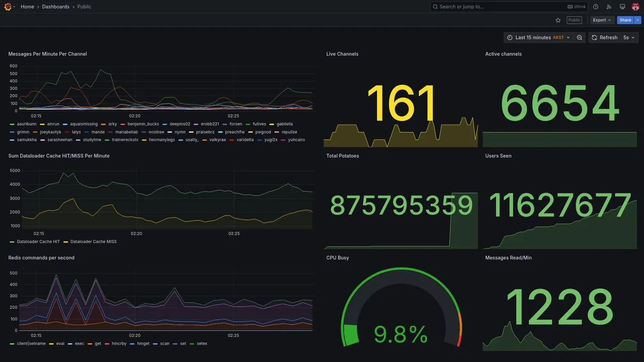Go to Home breadcrumb
Screen dimensions: 644x362
[27, 7]
